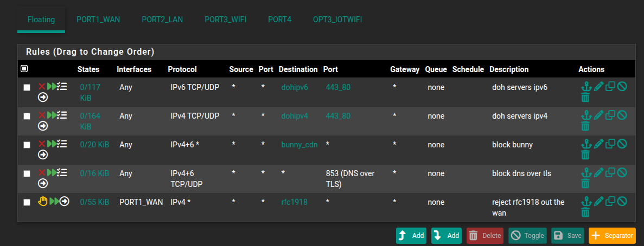Click the advanced settings list icon on block bunny rule
The height and width of the screenshot is (246, 644).
click(x=62, y=144)
